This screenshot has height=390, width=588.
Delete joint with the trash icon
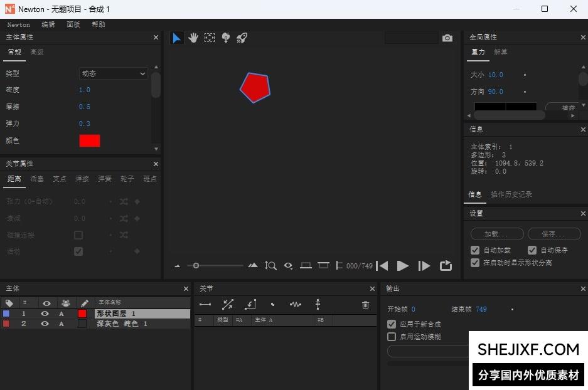(x=365, y=305)
